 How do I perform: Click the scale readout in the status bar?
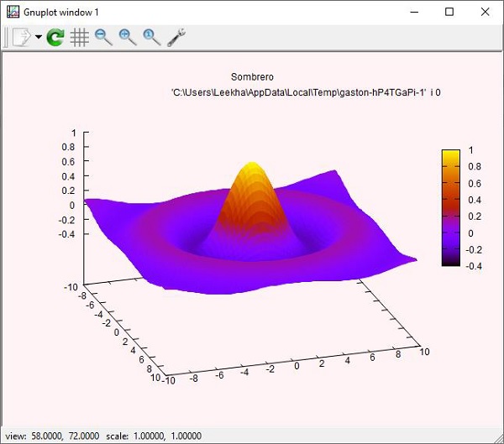[169, 436]
